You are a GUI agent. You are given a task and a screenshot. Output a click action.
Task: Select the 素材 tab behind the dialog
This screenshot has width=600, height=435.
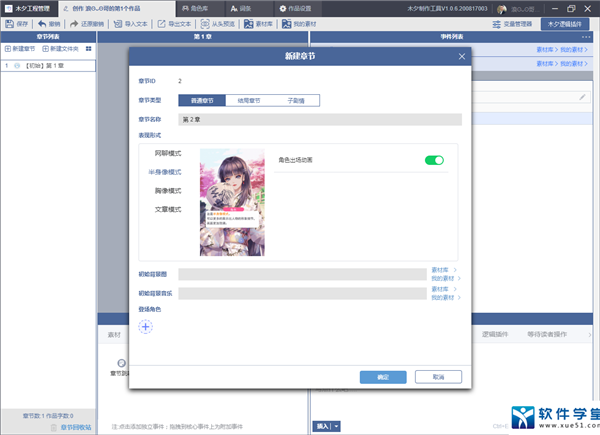coord(114,335)
